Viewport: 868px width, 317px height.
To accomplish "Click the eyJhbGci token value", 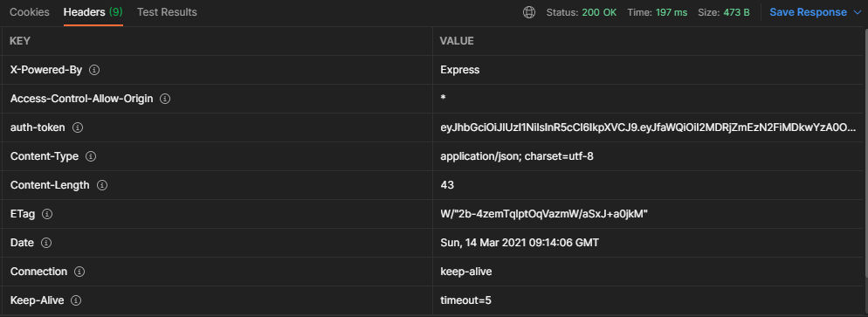I will point(648,127).
